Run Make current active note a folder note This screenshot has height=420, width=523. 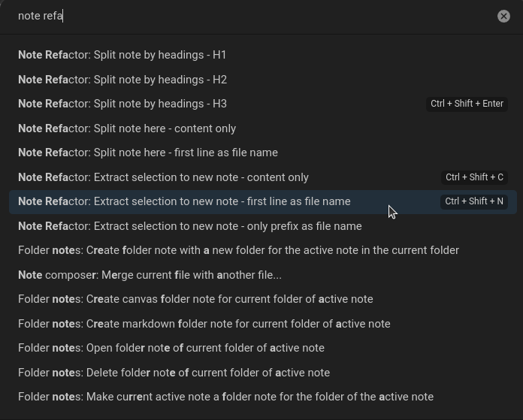(x=225, y=397)
